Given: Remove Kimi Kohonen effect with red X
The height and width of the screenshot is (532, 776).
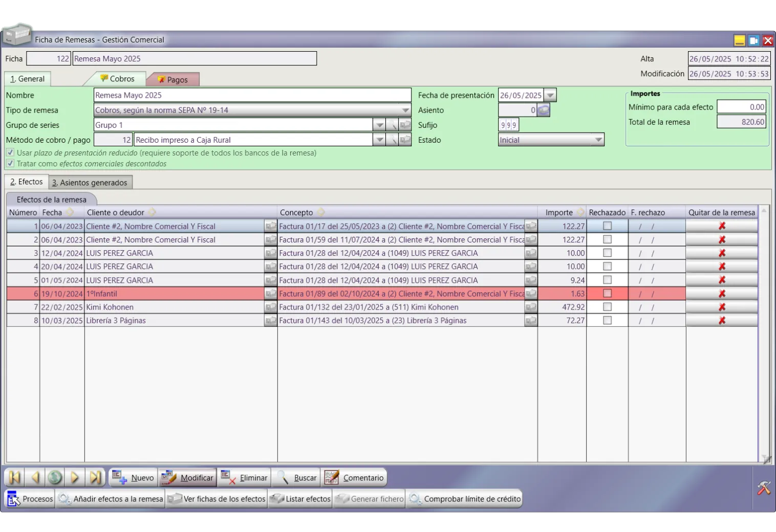Looking at the screenshot, I should click(722, 307).
